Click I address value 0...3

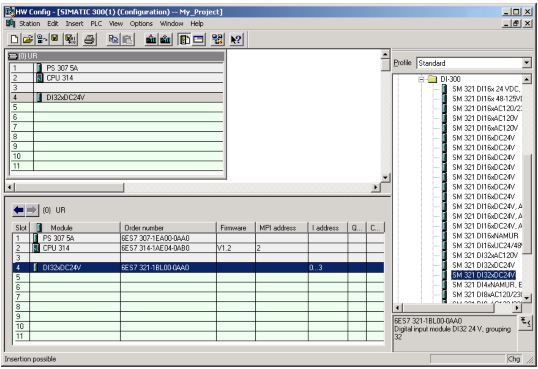pos(316,268)
